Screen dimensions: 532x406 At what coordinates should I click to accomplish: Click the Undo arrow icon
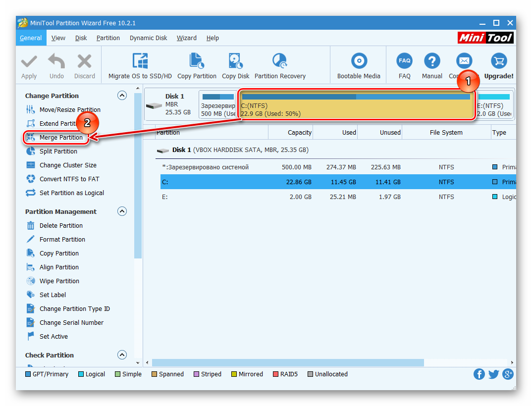point(56,61)
